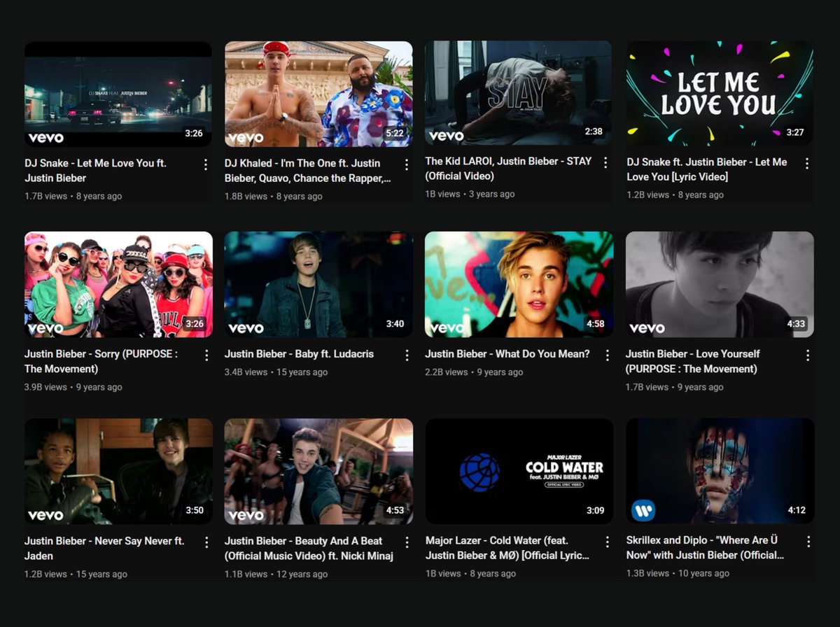Click the 1.3B views • 10 years ago text
The image size is (840, 627).
(678, 573)
